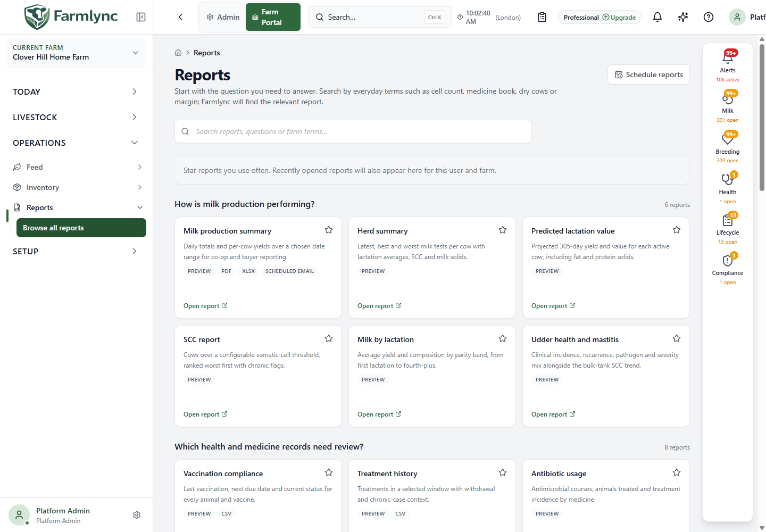Open Health stethoscope tasks
The image size is (766, 532).
pos(728,188)
